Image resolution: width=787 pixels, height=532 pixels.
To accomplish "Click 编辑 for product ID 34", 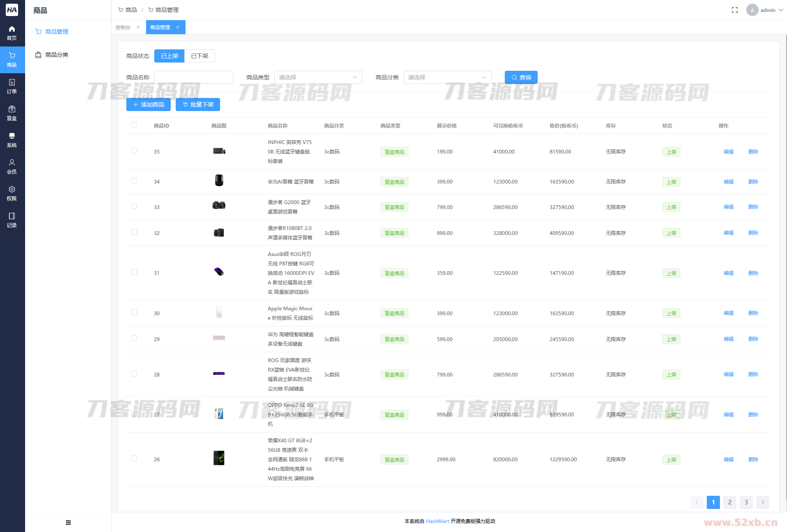I will 728,182.
